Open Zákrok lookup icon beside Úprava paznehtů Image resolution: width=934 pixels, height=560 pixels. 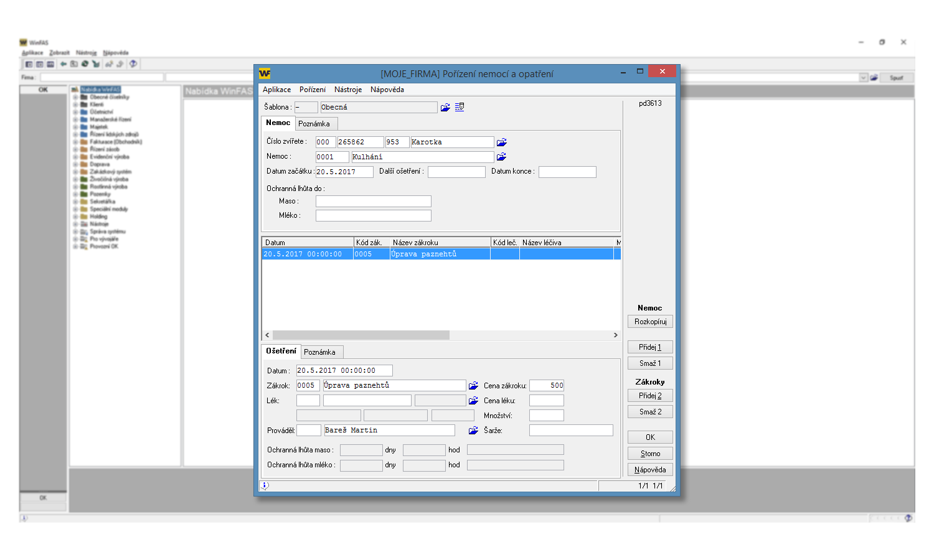pos(473,386)
